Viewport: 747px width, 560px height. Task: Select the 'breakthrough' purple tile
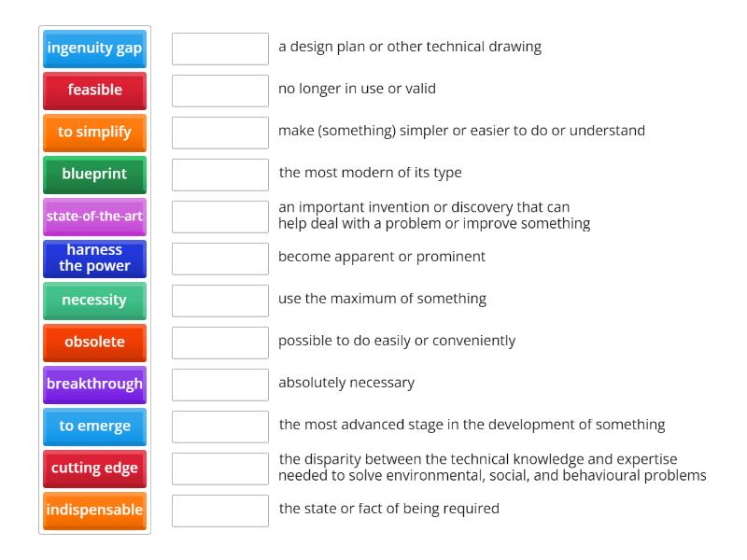pyautogui.click(x=94, y=385)
